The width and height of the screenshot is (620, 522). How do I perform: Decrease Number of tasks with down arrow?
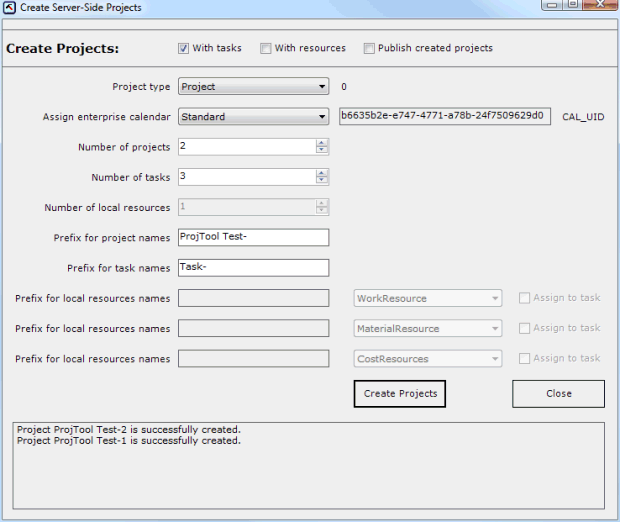tap(322, 180)
